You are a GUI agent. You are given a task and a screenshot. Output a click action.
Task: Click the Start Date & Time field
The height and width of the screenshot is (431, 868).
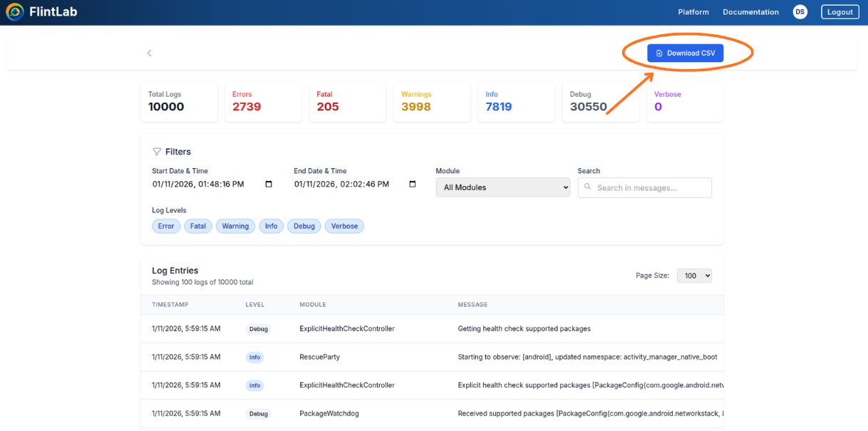point(212,184)
